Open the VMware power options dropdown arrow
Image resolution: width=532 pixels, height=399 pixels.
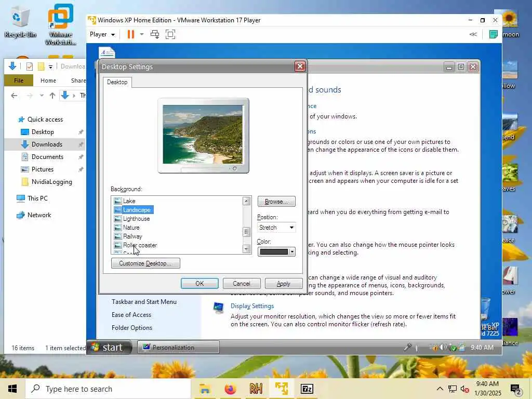(142, 34)
